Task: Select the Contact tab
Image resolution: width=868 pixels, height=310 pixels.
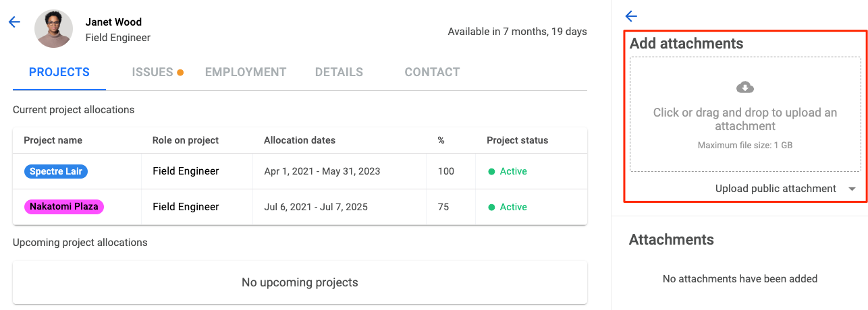Action: pyautogui.click(x=432, y=72)
